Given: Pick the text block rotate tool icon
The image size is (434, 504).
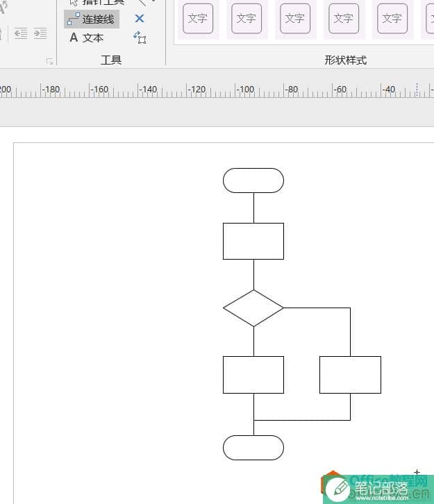Looking at the screenshot, I should 140,37.
